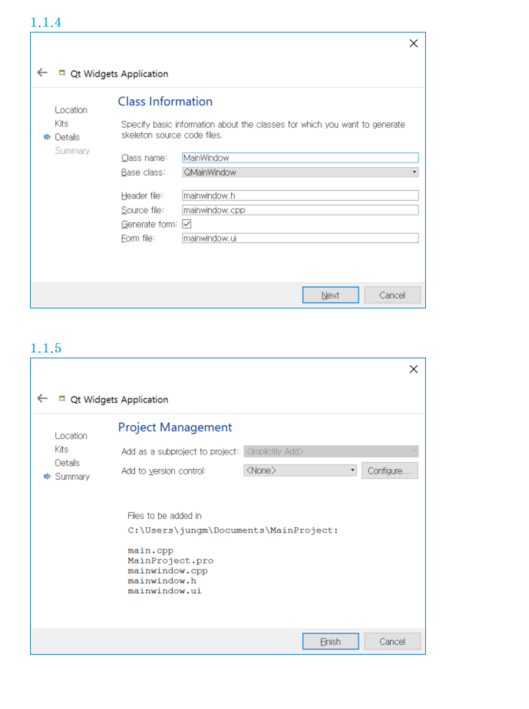529x709 pixels.
Task: Click section number 1.1.4 heading
Action: 46,23
